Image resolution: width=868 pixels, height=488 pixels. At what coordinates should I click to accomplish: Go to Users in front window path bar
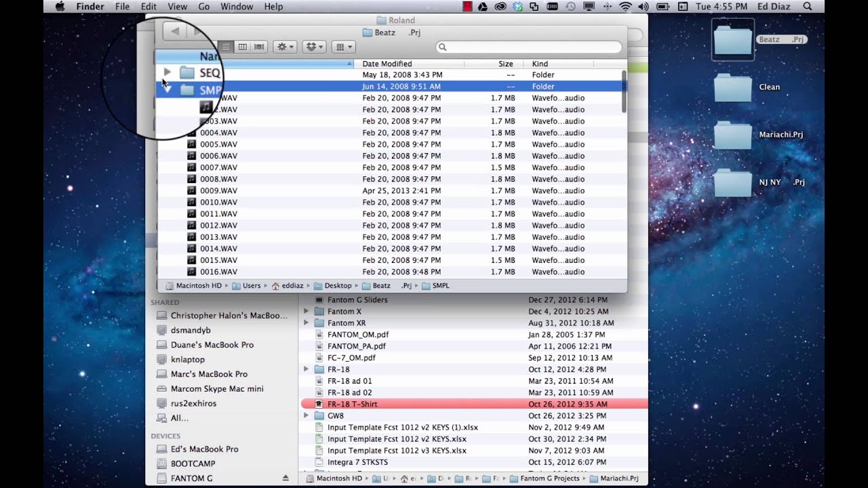tap(246, 285)
